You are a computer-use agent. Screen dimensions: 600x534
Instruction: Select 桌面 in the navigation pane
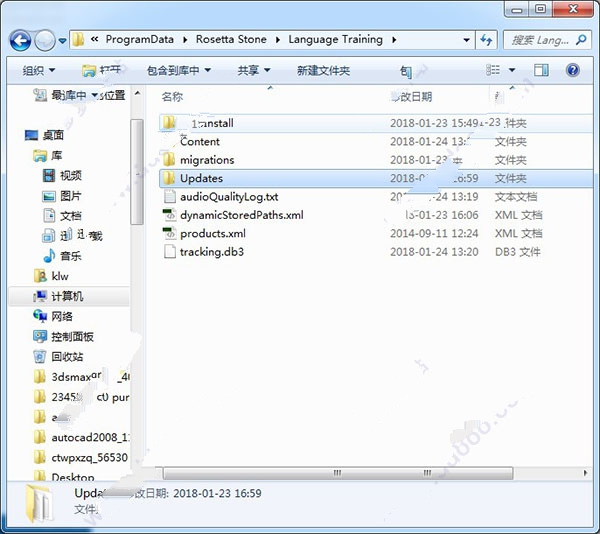44,135
